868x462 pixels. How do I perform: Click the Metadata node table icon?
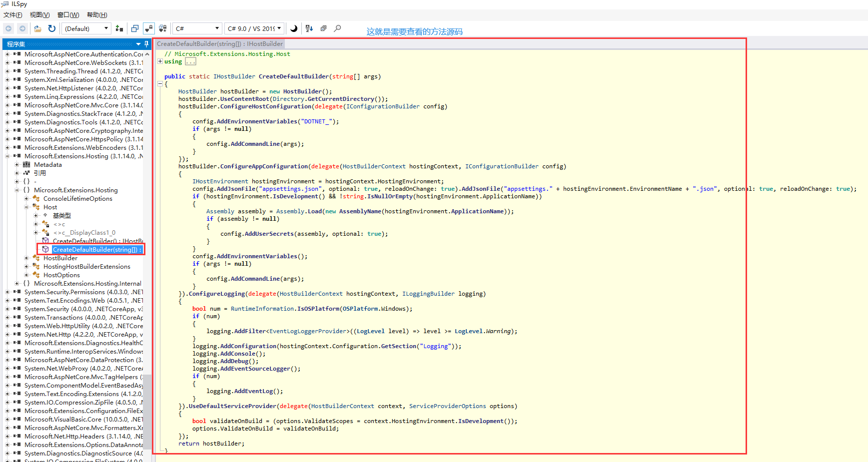[26, 164]
